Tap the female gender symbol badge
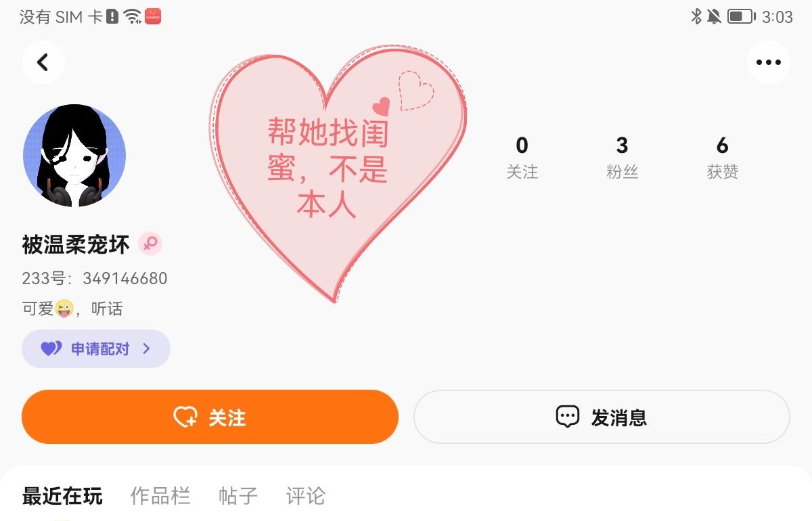 click(x=150, y=244)
